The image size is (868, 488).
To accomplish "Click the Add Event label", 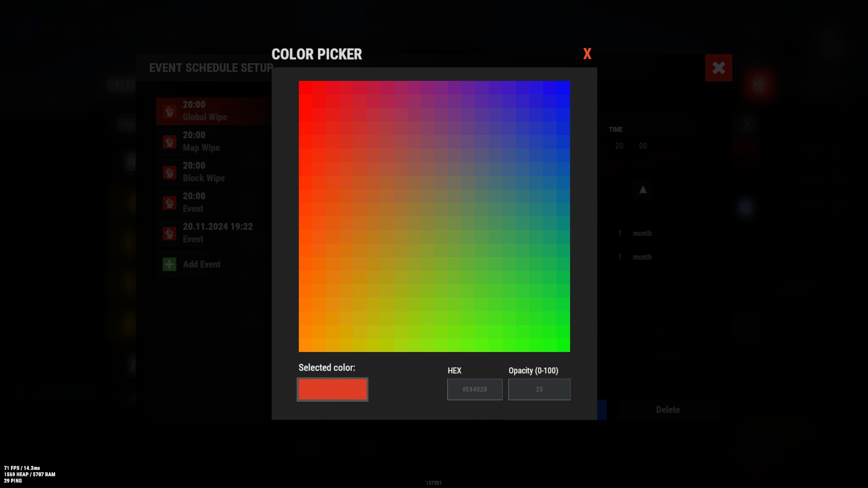I will 202,264.
